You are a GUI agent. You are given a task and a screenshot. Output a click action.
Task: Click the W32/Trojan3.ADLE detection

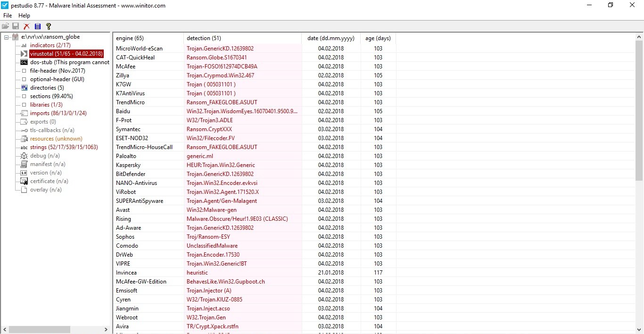pyautogui.click(x=210, y=120)
